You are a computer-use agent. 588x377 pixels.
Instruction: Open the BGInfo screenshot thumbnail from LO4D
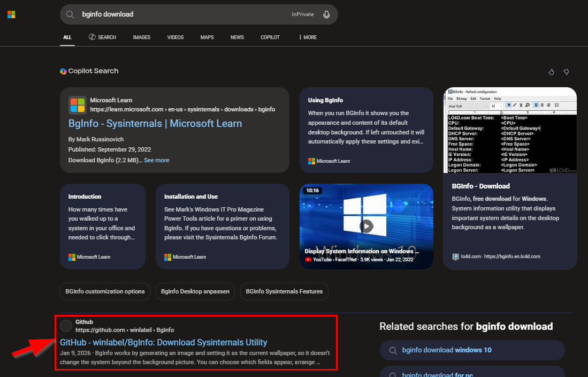[x=510, y=130]
